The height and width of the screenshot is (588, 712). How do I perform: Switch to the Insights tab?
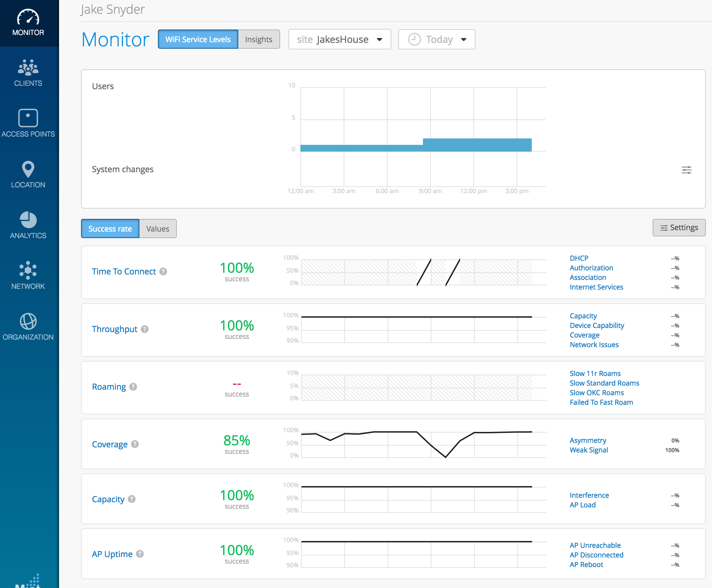click(259, 39)
